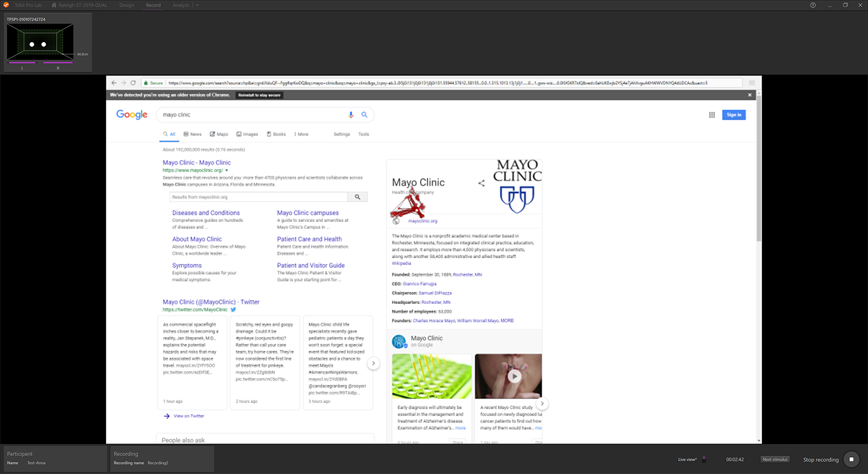Click the home icon beside Raleigh-ET-2019-QUAL
868x474 pixels.
pyautogui.click(x=54, y=5)
